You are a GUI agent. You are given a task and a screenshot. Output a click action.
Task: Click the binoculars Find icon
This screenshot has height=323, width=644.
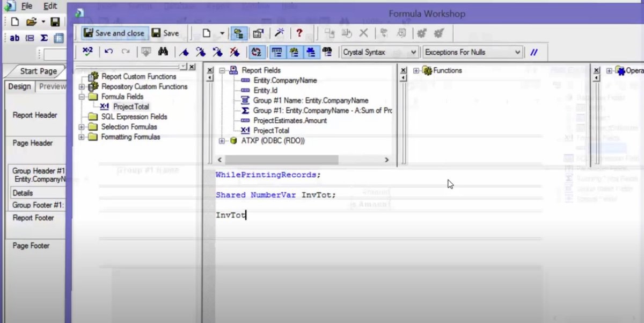(163, 52)
